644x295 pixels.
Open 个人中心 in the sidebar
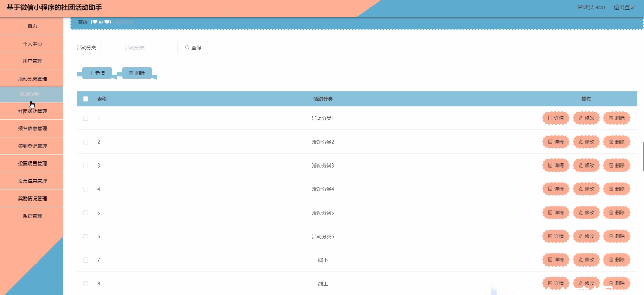coord(32,44)
